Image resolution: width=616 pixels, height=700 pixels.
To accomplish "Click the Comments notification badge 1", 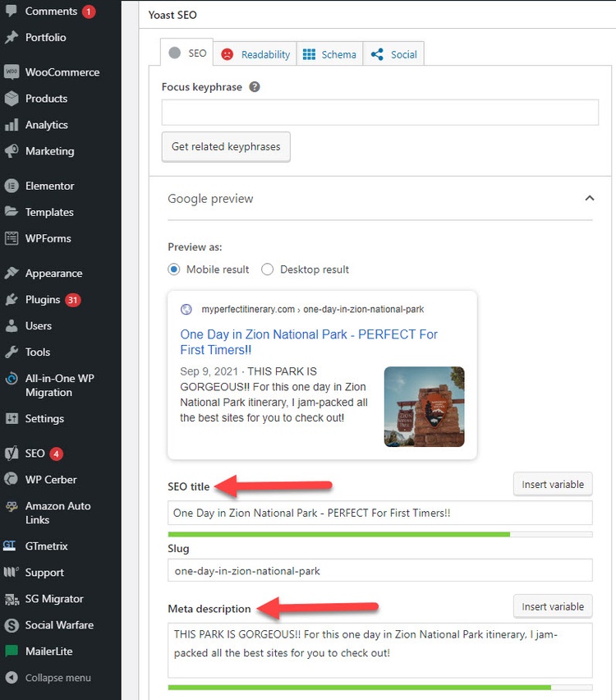I will tap(89, 12).
